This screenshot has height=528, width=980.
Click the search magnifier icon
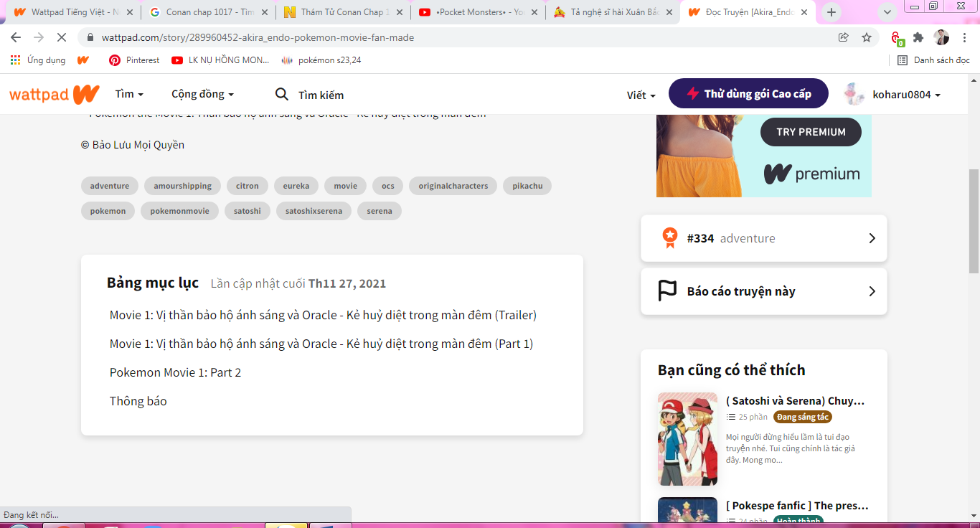(x=282, y=95)
